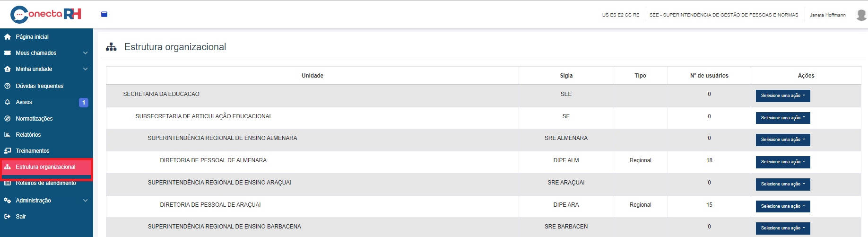Open action dropdown for SRE ARAÇUAI row
Image resolution: width=868 pixels, height=237 pixels.
tap(782, 184)
